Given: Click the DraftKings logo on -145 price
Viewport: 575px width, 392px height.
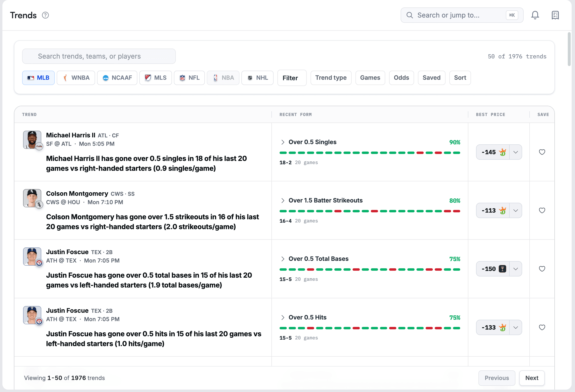Looking at the screenshot, I should 502,152.
